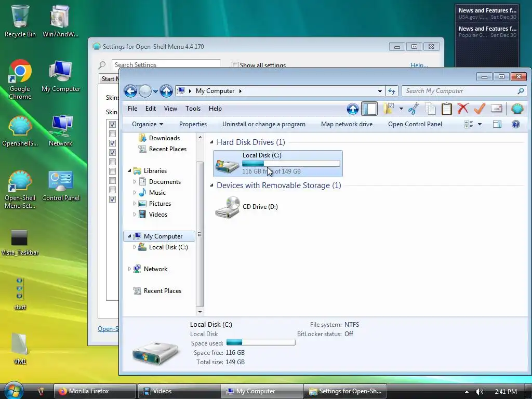The height and width of the screenshot is (399, 532).
Task: Collapse My Computer tree node
Action: click(x=129, y=236)
